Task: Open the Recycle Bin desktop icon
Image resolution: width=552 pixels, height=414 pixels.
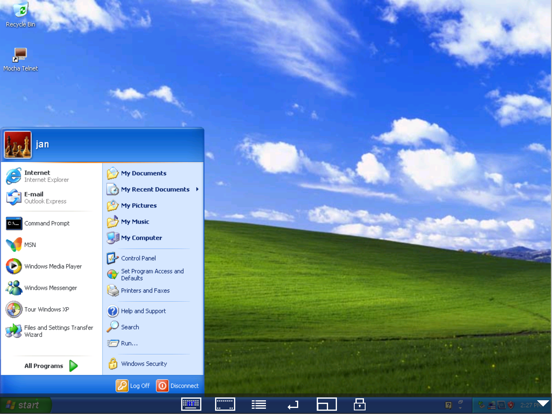Action: point(20,15)
